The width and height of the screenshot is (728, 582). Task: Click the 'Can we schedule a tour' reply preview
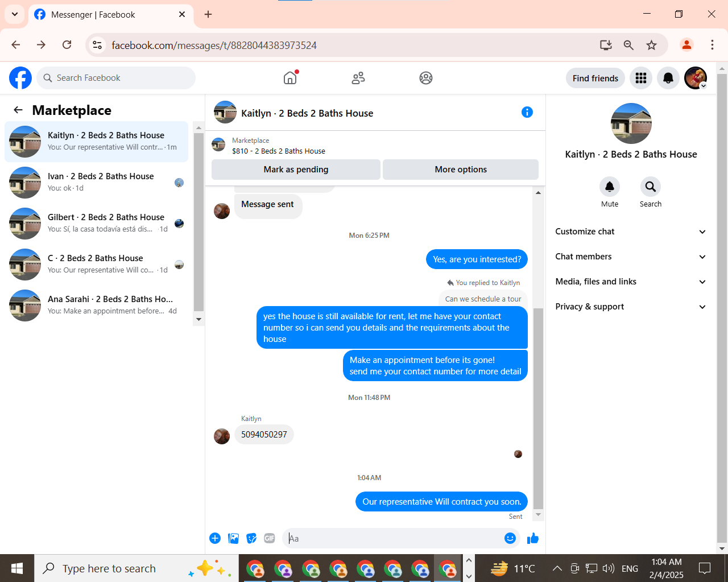tap(483, 299)
